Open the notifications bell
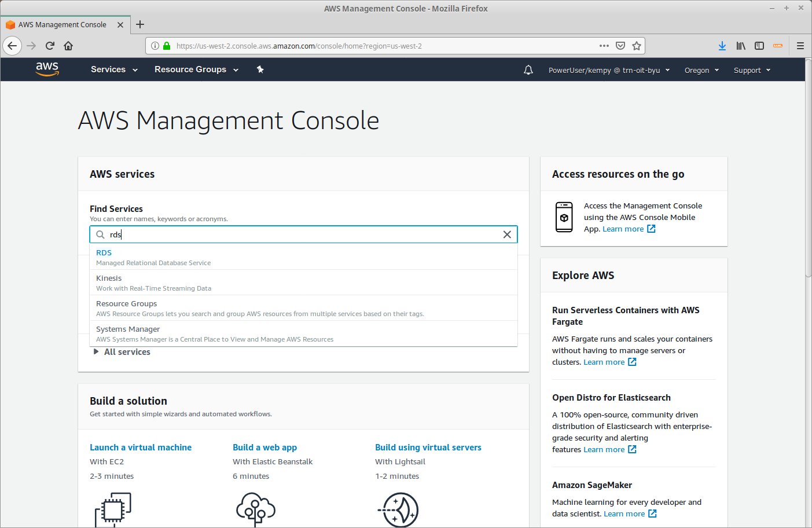 pos(528,70)
